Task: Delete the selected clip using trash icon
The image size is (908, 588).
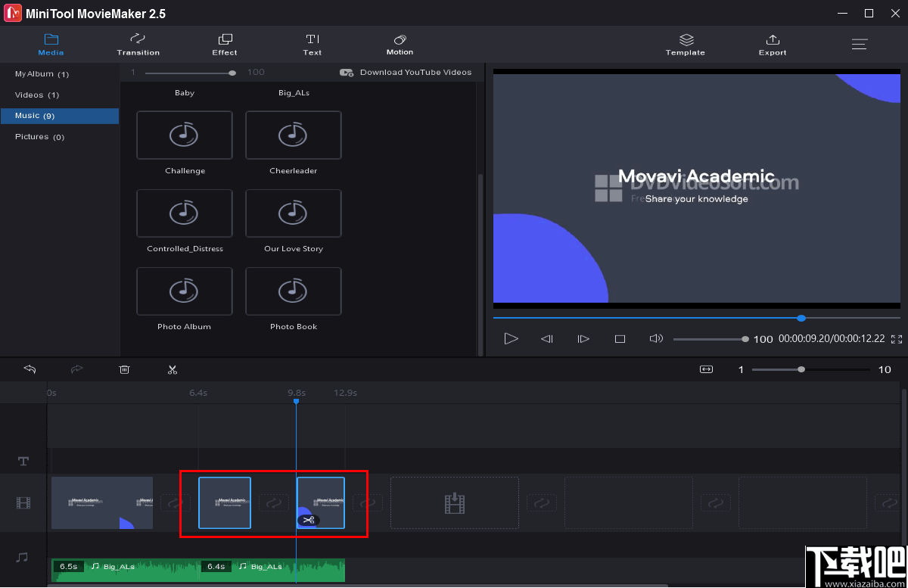Action: (124, 369)
